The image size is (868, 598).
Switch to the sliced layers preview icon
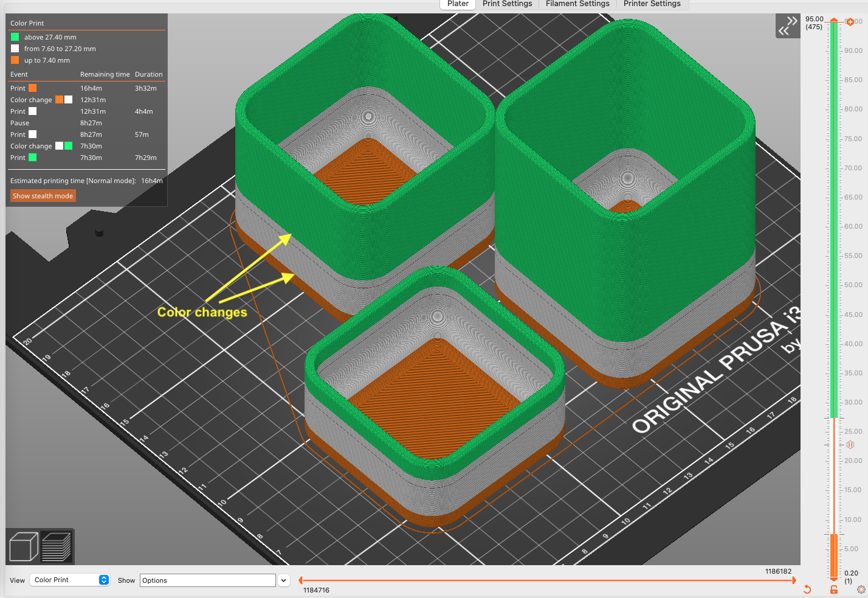point(57,546)
